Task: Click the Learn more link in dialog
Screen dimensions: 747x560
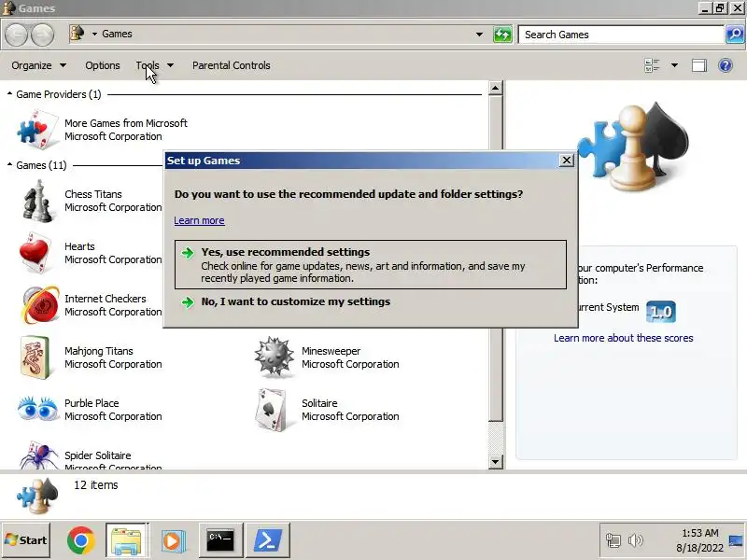Action: click(x=199, y=220)
